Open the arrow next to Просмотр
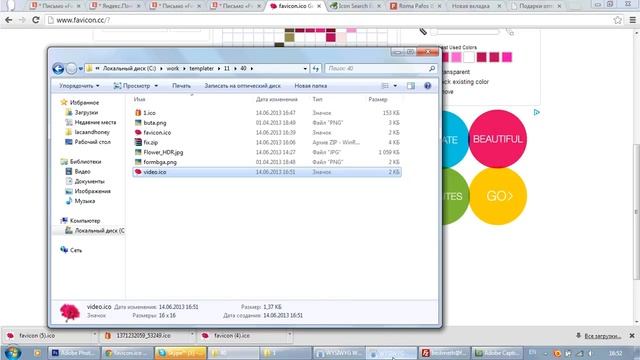640x360 pixels. 156,86
